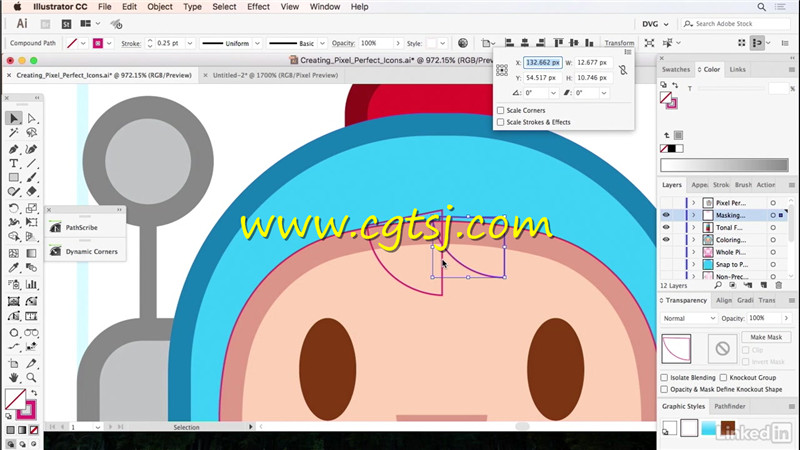
Task: Click the reference point locator grid
Action: coord(502,70)
